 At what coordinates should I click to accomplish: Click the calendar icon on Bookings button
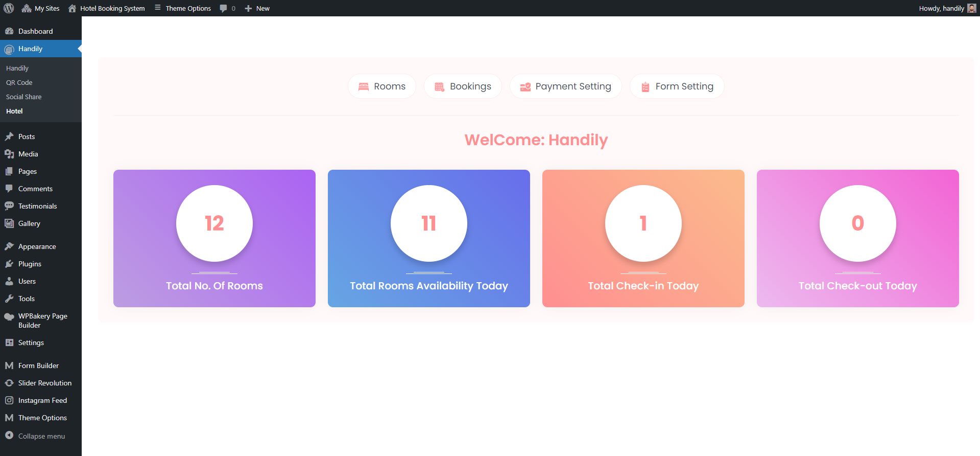[x=439, y=87]
